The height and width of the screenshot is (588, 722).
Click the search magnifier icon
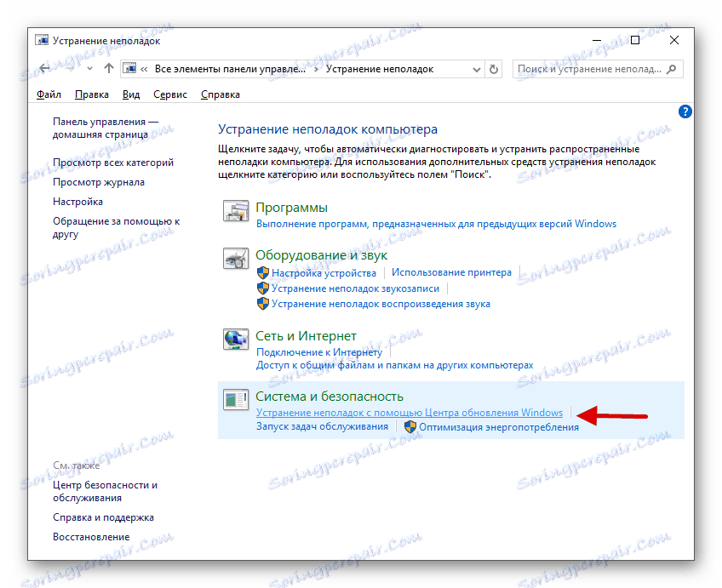point(672,69)
